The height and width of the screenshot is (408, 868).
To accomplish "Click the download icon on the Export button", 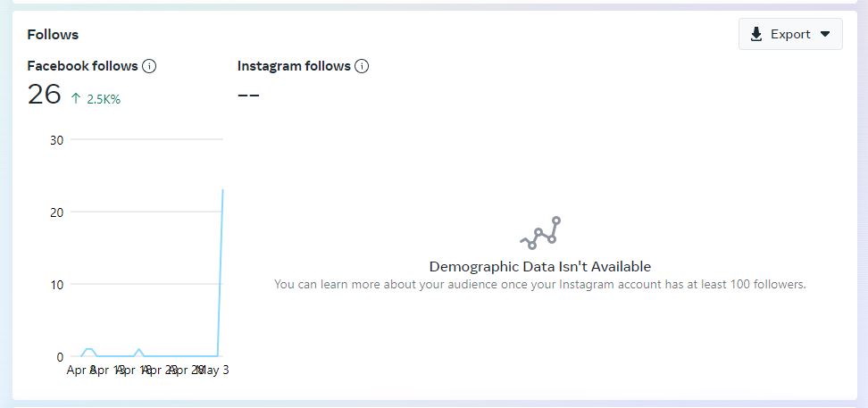I will 756,34.
